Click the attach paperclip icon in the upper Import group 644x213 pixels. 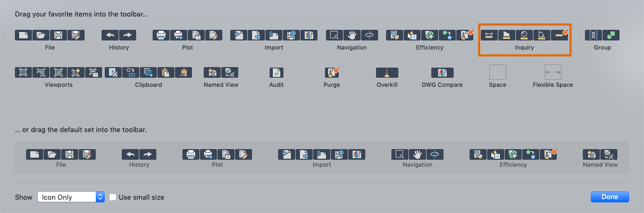click(274, 36)
